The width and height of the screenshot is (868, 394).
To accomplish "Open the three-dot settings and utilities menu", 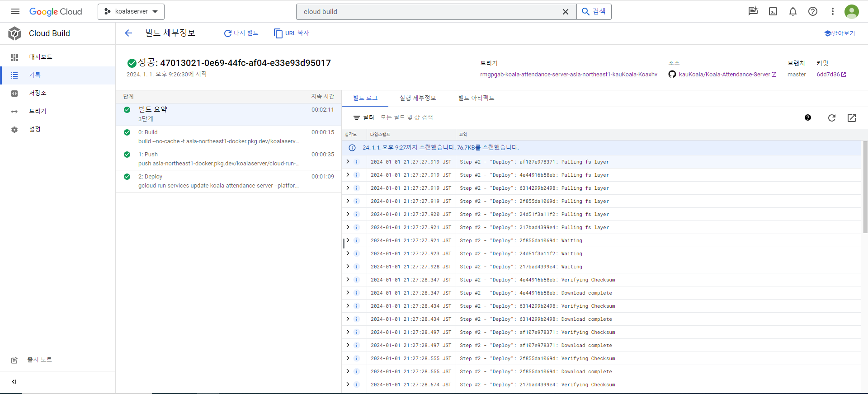I will tap(833, 11).
